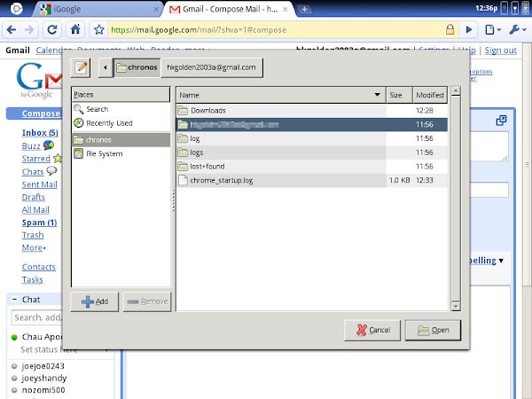Click the go arrow next to address bar
The width and height of the screenshot is (532, 399).
point(469,30)
